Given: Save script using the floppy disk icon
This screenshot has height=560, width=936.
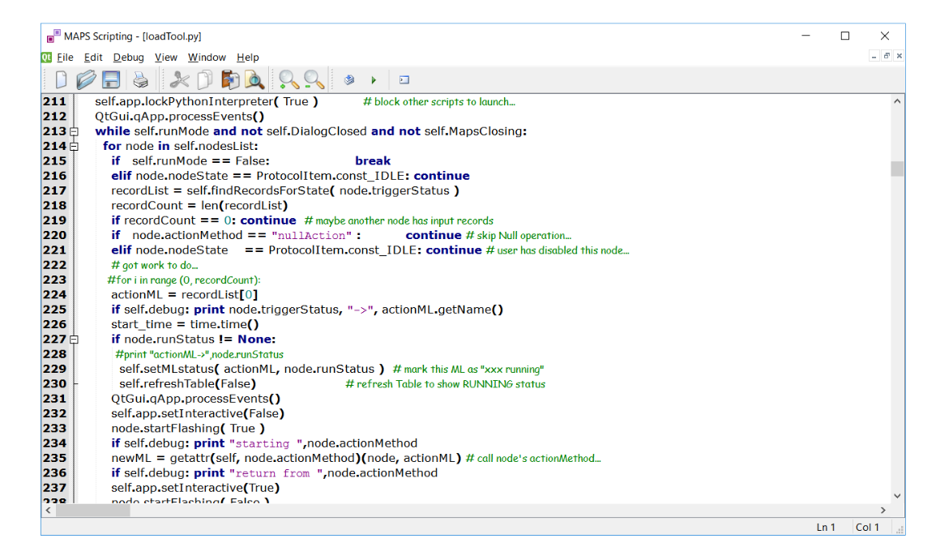Looking at the screenshot, I should pyautogui.click(x=111, y=79).
